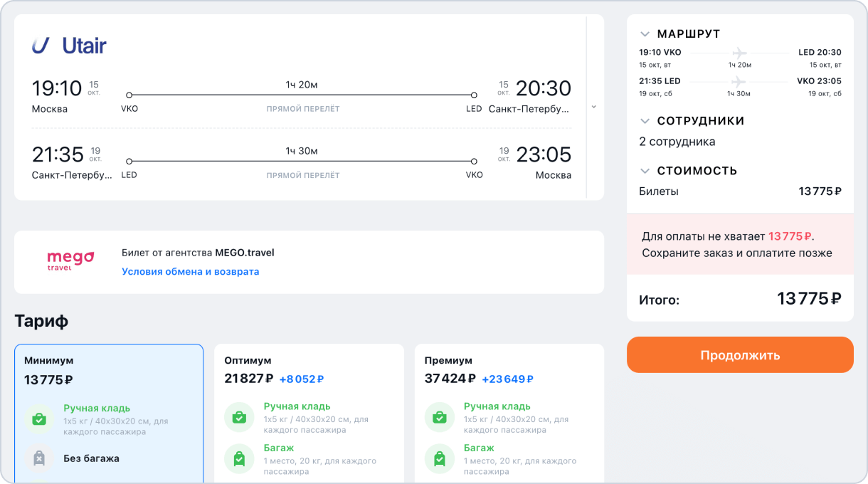Viewport: 868px width, 484px height.
Task: Click the 1ч 30м duration in flight card
Action: (302, 151)
